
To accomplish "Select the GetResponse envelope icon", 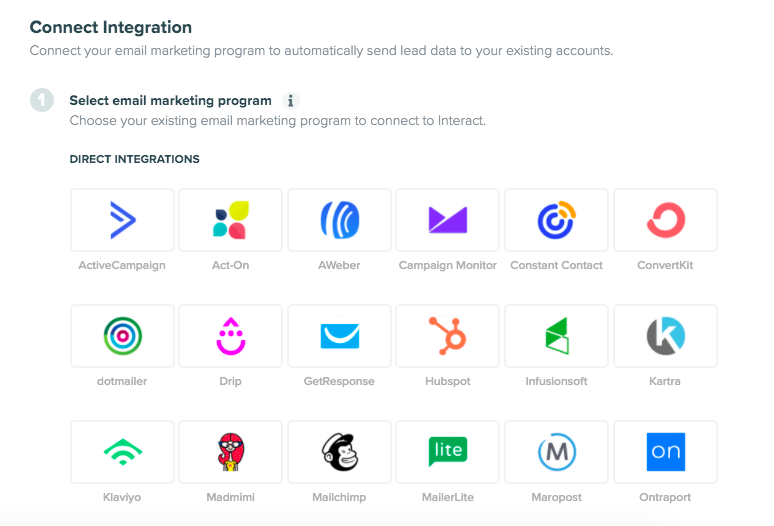I will click(340, 336).
